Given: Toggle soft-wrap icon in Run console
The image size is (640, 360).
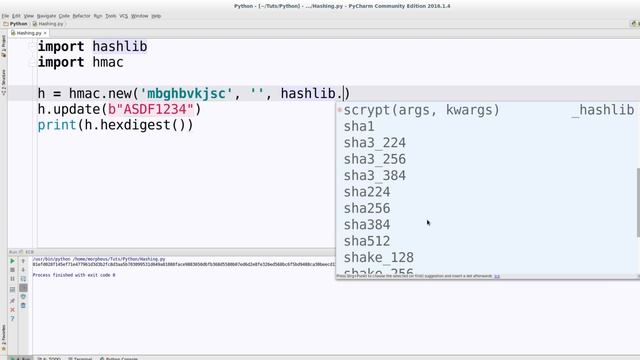Looking at the screenshot, I should coord(23,279).
